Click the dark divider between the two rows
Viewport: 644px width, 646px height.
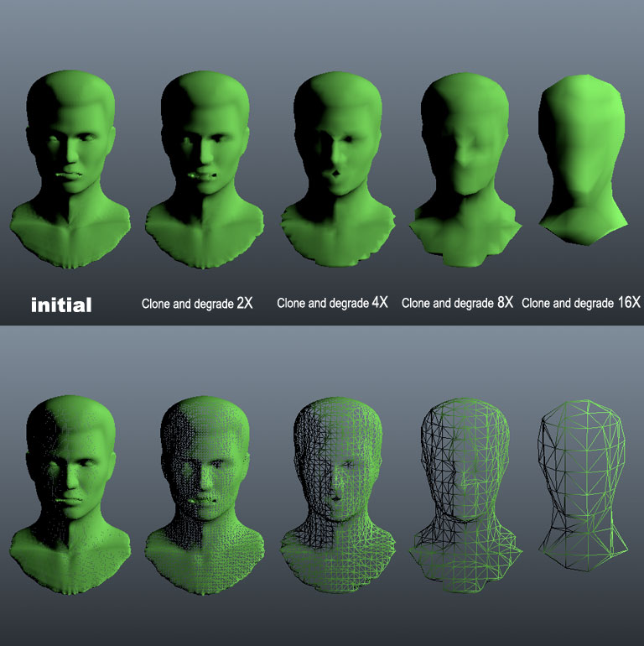322,327
